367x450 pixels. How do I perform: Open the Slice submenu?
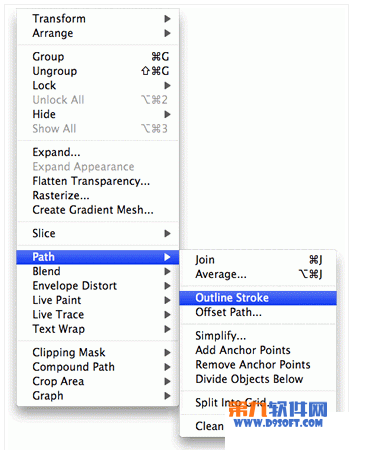[98, 233]
